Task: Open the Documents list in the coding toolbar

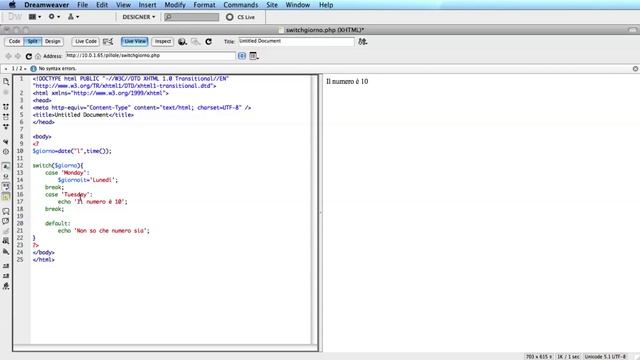Action: (6, 81)
